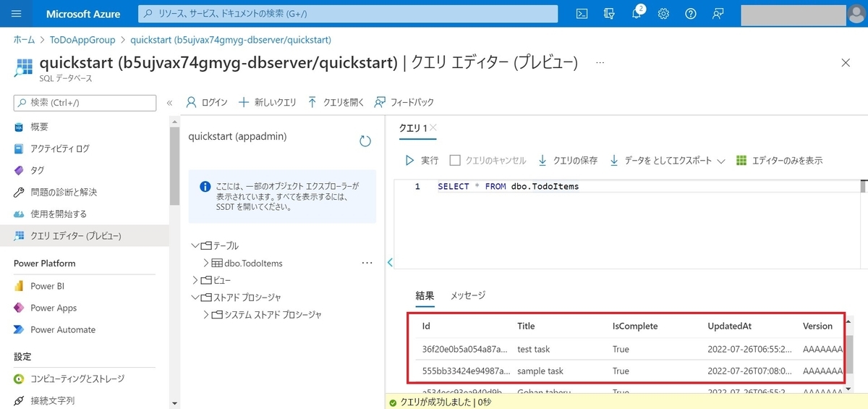The width and height of the screenshot is (868, 409).
Task: Collapse the object explorer pane arrow
Action: (x=390, y=262)
